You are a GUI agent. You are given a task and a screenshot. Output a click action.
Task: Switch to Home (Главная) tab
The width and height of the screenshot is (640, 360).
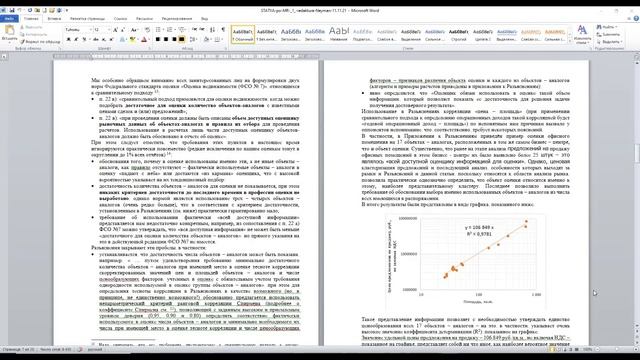pos(31,18)
